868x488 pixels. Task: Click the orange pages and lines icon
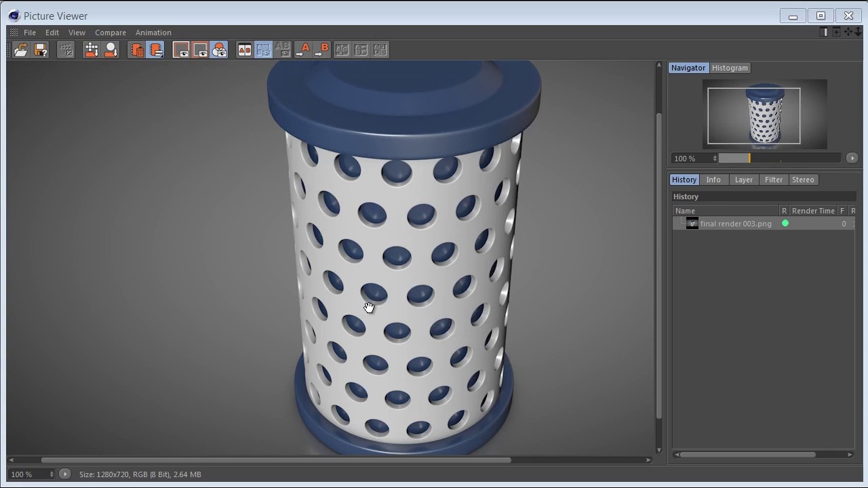pyautogui.click(x=156, y=49)
